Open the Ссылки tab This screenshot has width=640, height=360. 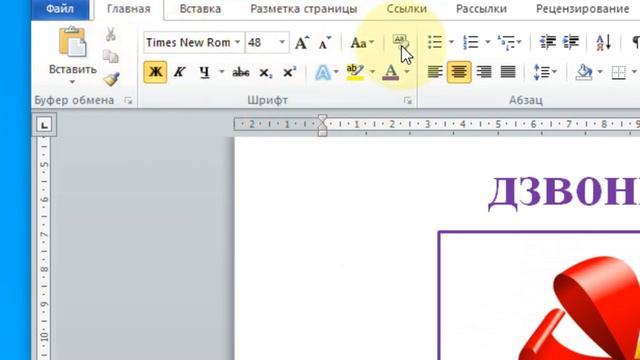coord(407,9)
